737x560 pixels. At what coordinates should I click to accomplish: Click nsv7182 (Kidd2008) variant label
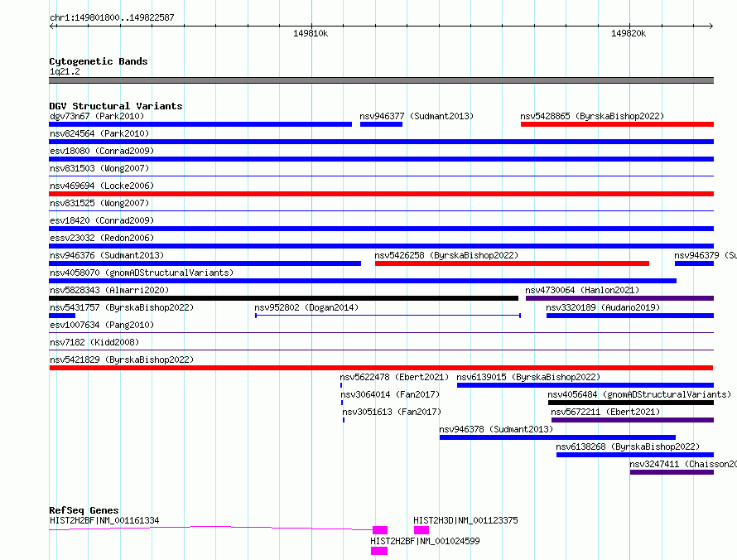pos(94,342)
